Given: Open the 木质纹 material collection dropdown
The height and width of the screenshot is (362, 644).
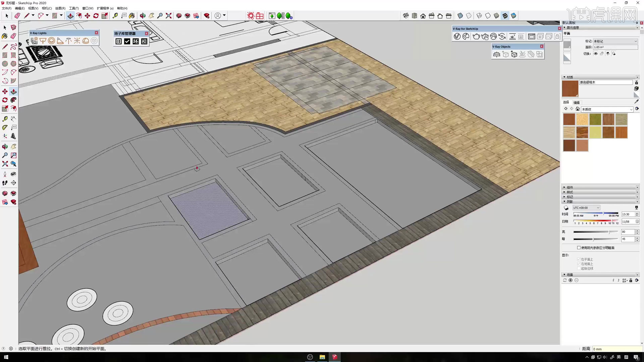Looking at the screenshot, I should click(607, 109).
